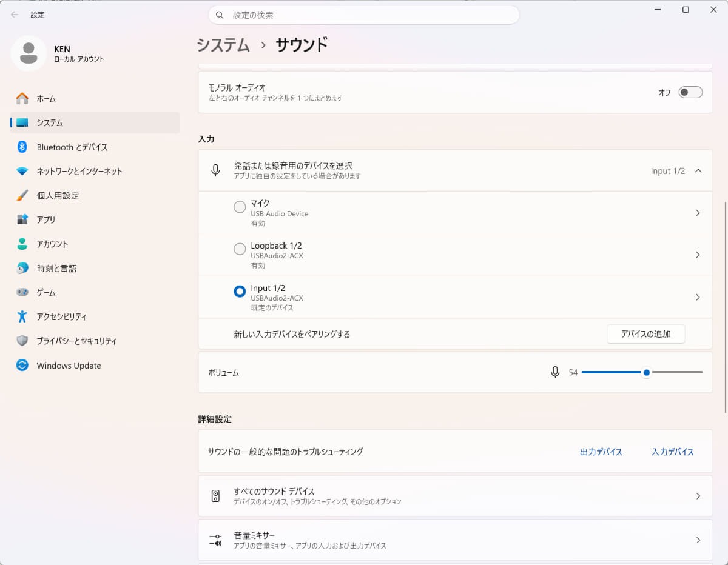Click the Gaming controller icon
Screen dimensions: 728x565
pos(22,292)
